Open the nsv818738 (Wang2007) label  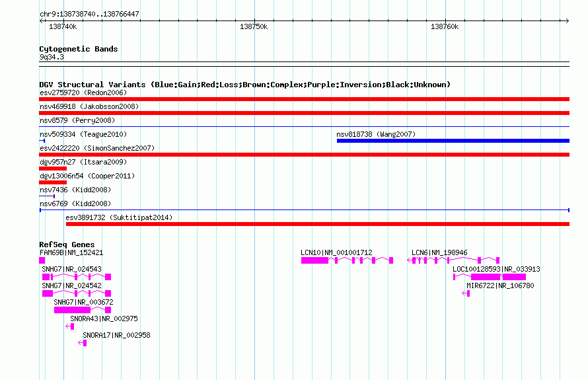coord(376,134)
